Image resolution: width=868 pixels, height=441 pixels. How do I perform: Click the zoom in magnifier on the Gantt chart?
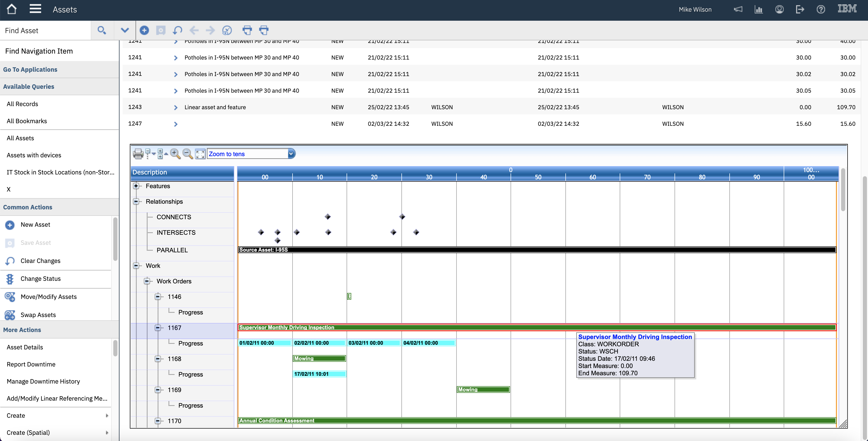[175, 154]
